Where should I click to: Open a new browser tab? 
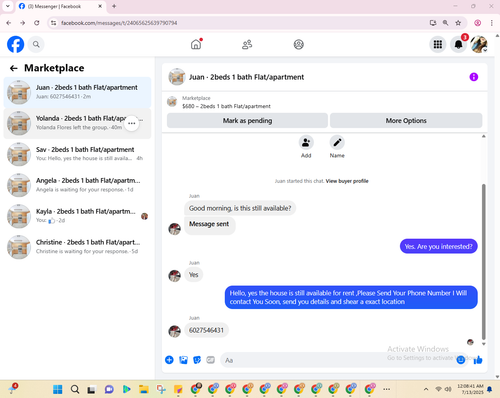[x=114, y=6]
